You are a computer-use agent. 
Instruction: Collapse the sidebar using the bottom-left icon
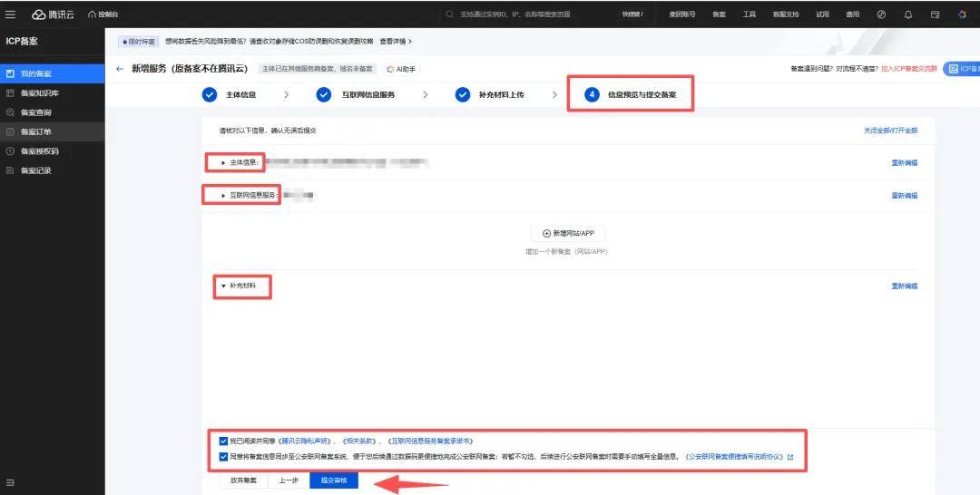(x=10, y=482)
